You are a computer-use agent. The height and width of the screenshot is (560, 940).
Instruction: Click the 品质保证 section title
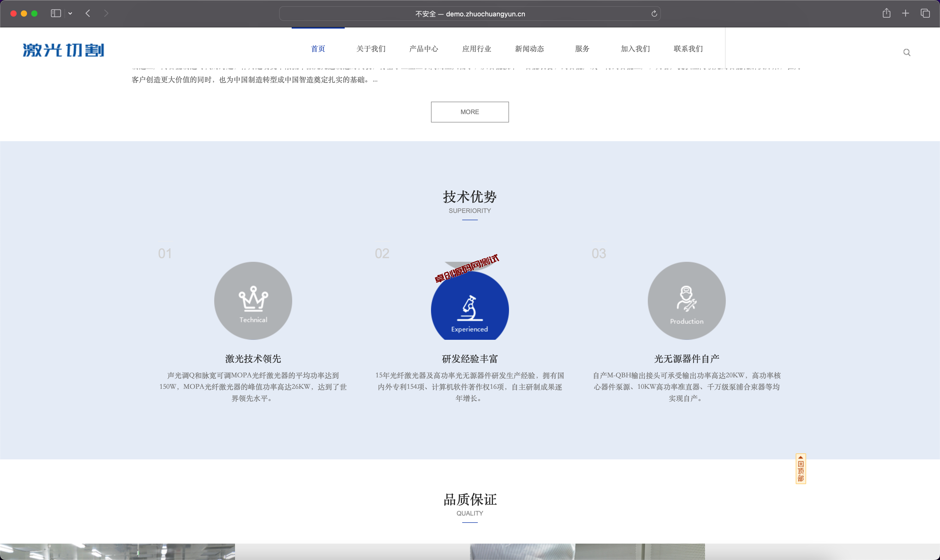[470, 499]
